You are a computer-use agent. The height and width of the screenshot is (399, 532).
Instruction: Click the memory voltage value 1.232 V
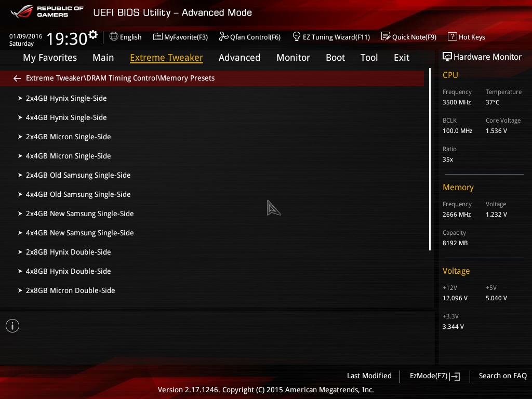click(496, 215)
